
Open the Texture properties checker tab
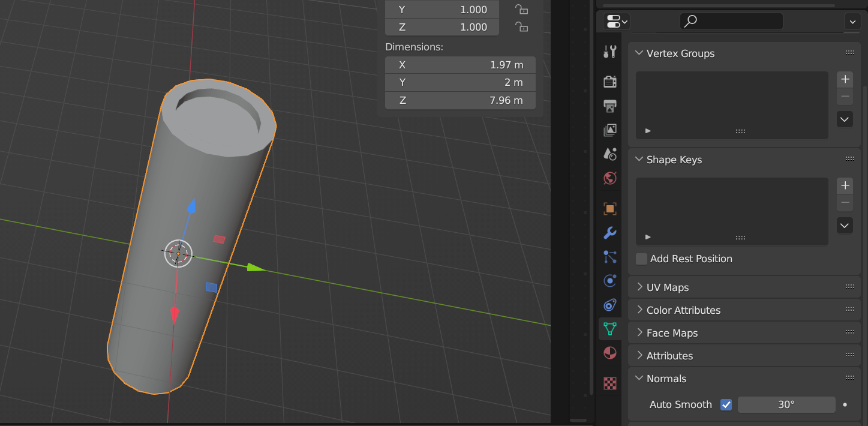[610, 383]
